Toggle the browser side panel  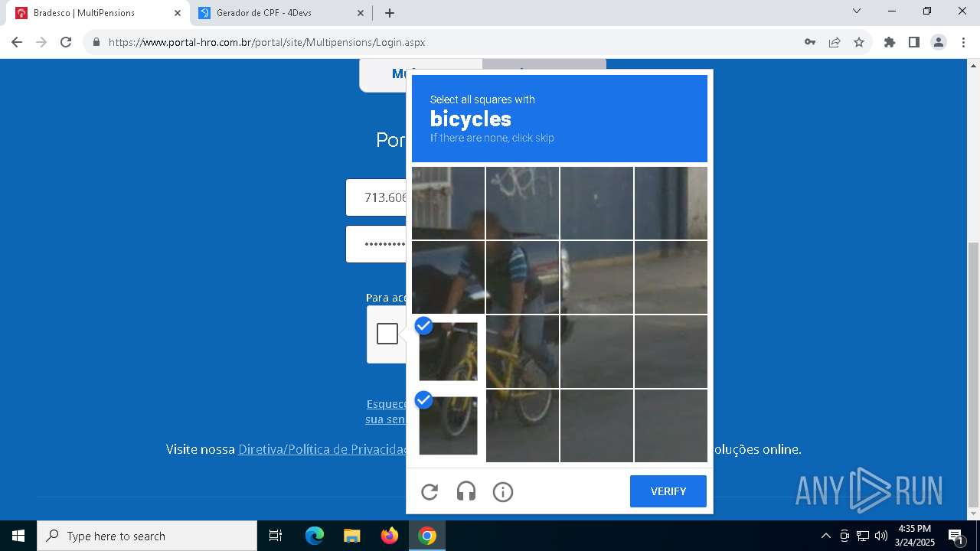tap(914, 42)
